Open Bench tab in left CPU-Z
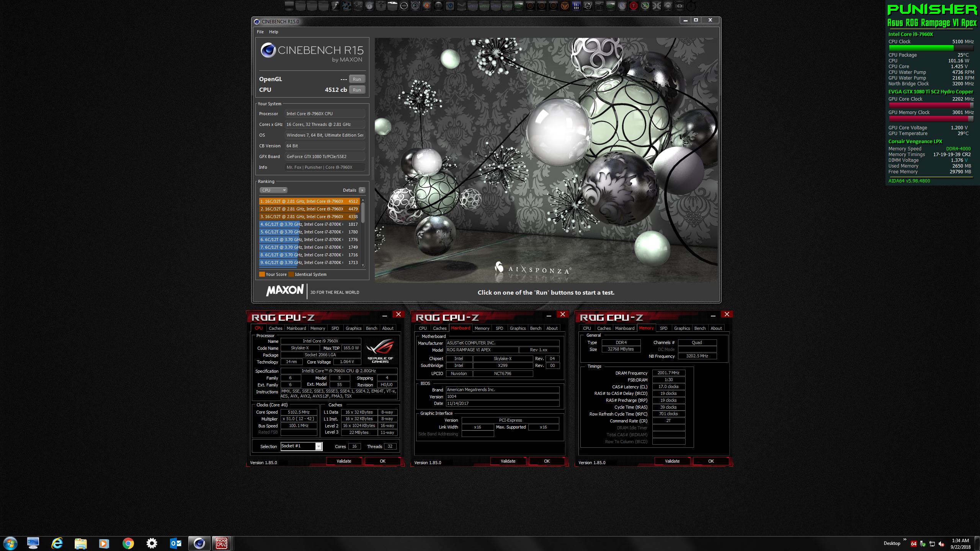Screen dimensions: 980x551 click(x=371, y=328)
